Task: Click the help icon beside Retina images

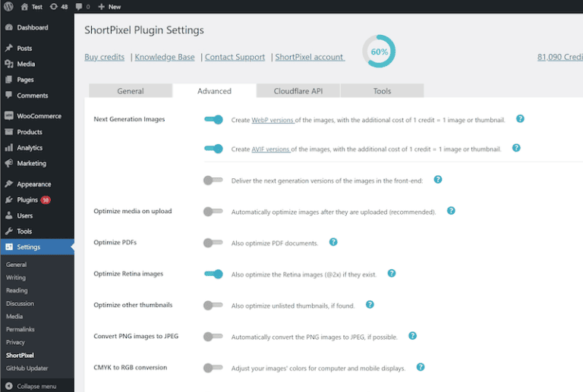Action: pyautogui.click(x=392, y=273)
